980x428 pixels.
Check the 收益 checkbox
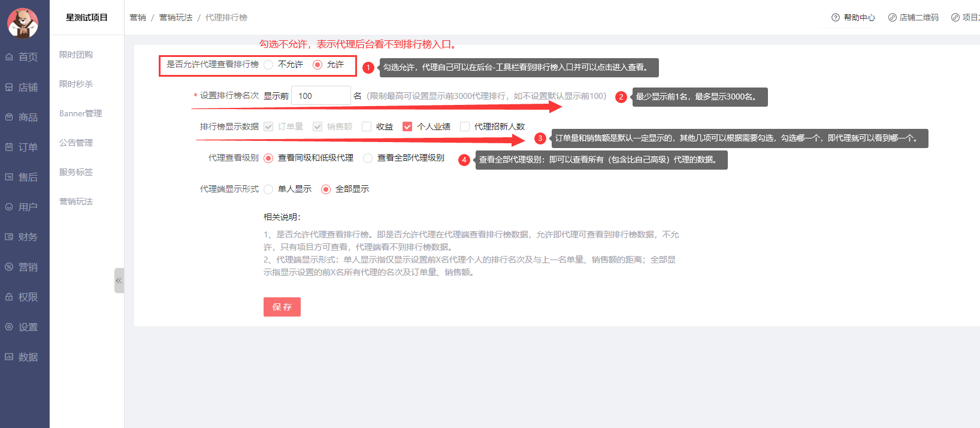click(x=367, y=126)
